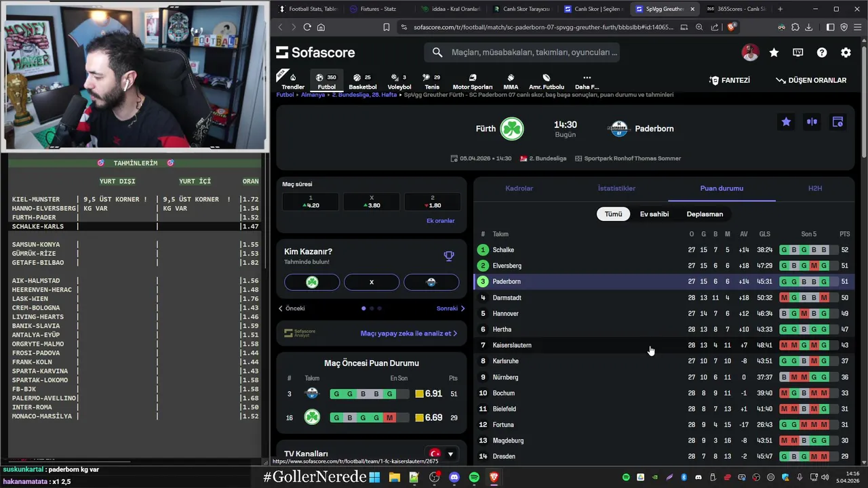Open the Windows Start menu

click(x=374, y=477)
